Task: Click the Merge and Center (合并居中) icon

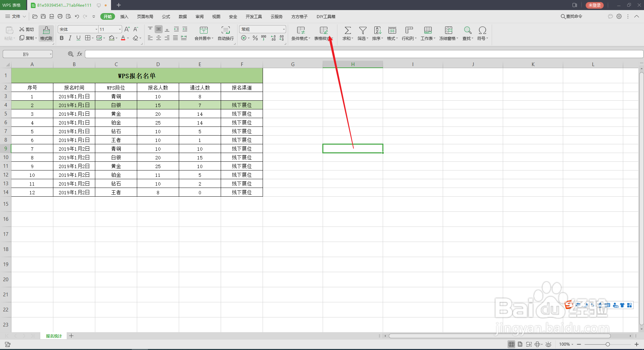Action: (x=204, y=31)
